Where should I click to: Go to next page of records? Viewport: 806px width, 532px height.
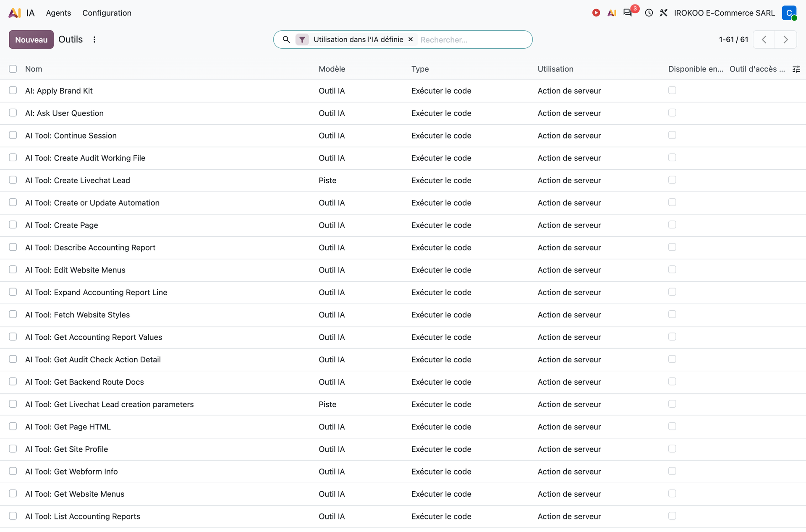point(786,39)
